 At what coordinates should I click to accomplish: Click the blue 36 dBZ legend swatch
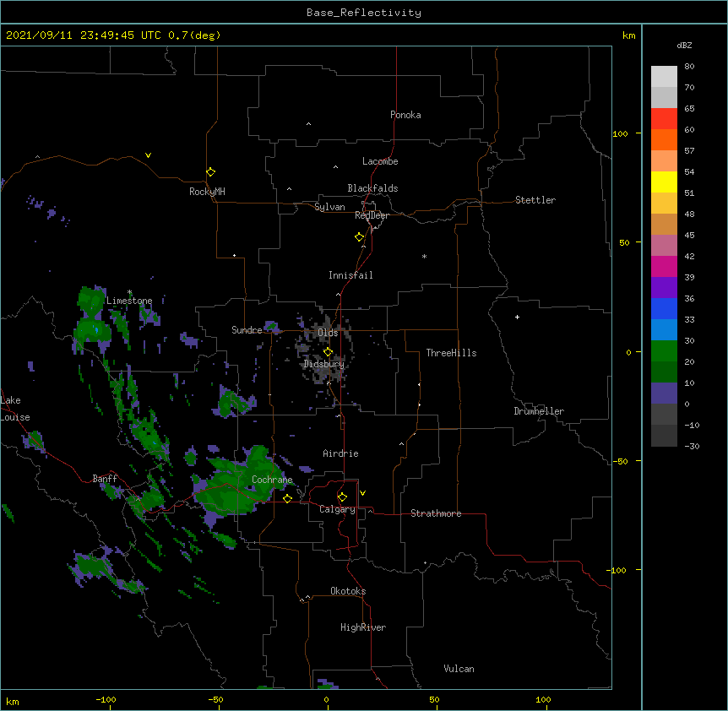pos(664,308)
